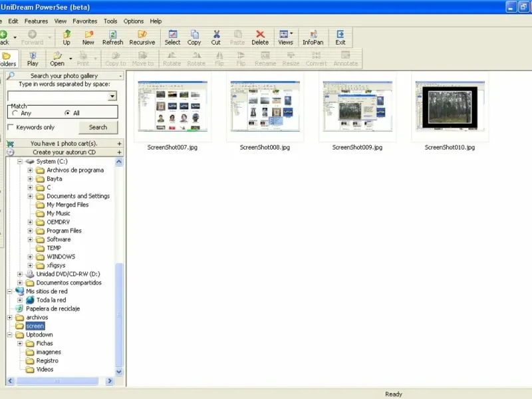Open the search words dropdown
The image size is (532, 399).
point(112,96)
